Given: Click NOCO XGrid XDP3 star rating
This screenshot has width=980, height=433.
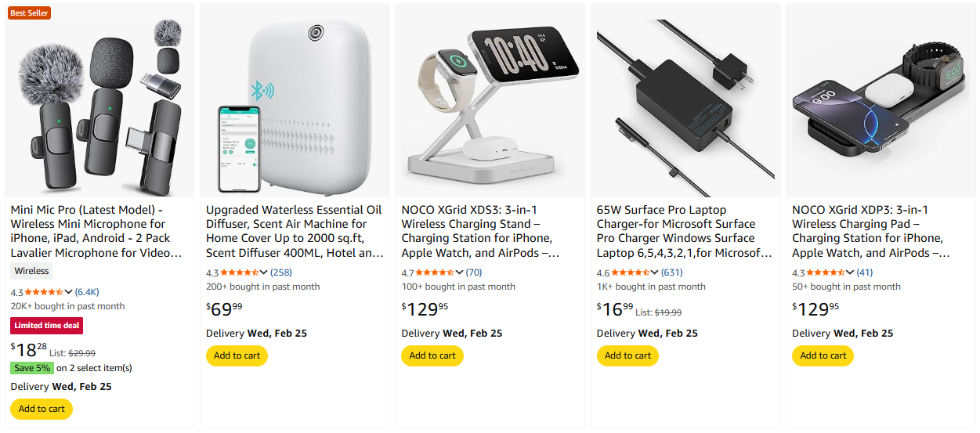Looking at the screenshot, I should [826, 272].
